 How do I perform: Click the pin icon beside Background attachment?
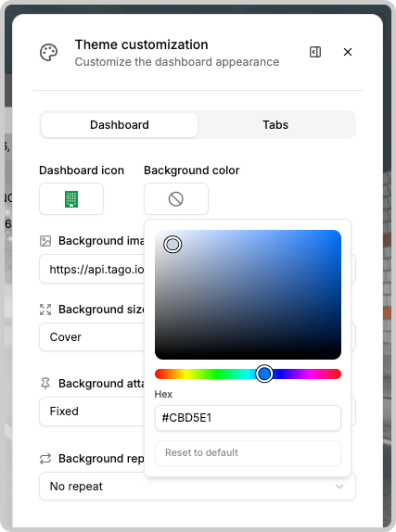pos(45,384)
